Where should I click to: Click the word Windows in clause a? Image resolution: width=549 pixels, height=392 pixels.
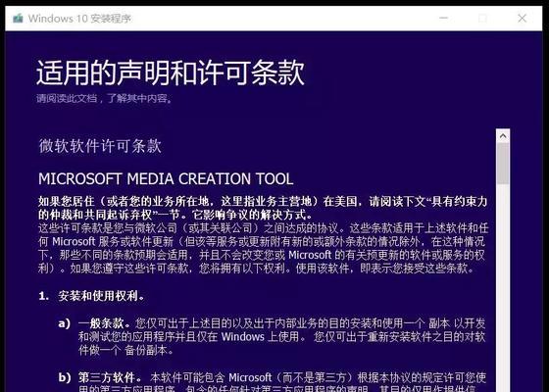click(243, 337)
